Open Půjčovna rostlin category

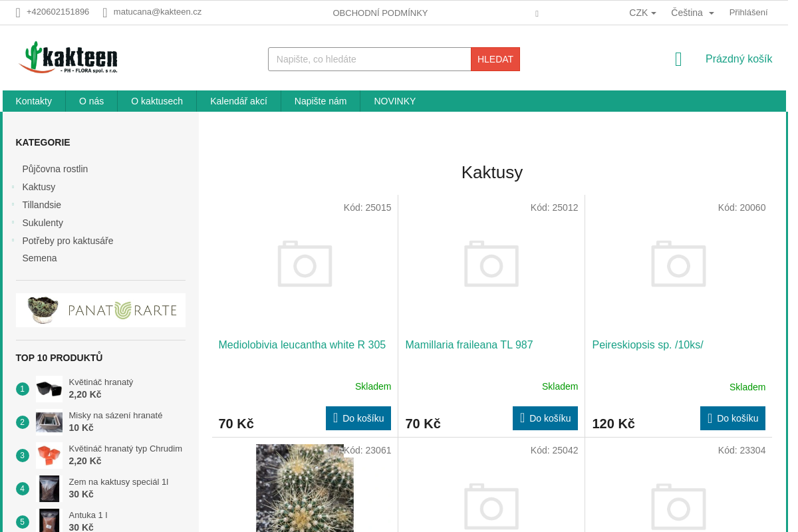coord(55,169)
